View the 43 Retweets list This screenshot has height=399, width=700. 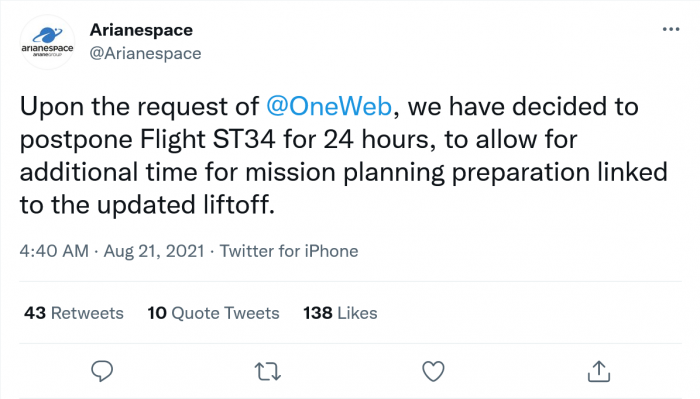[x=74, y=313]
